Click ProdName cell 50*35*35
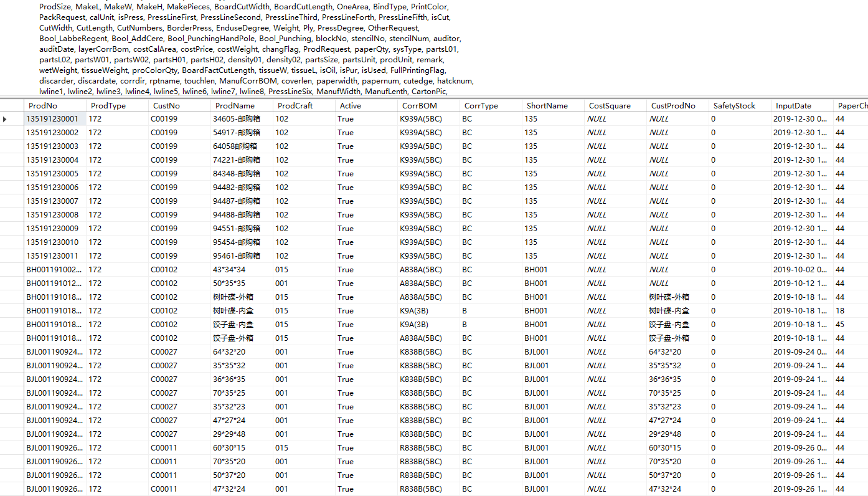Screen dimensions: 868x496 [242, 284]
